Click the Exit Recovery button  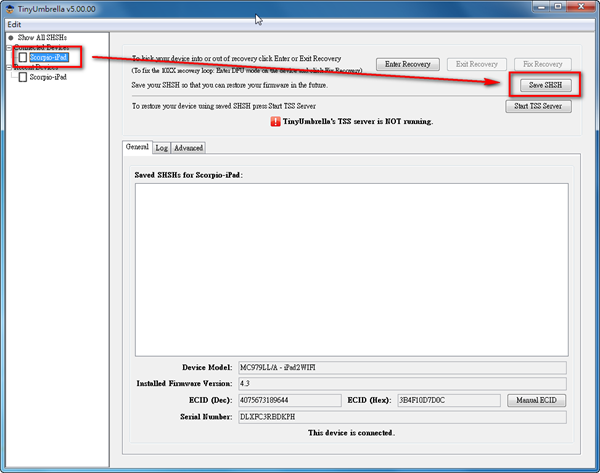(x=477, y=64)
